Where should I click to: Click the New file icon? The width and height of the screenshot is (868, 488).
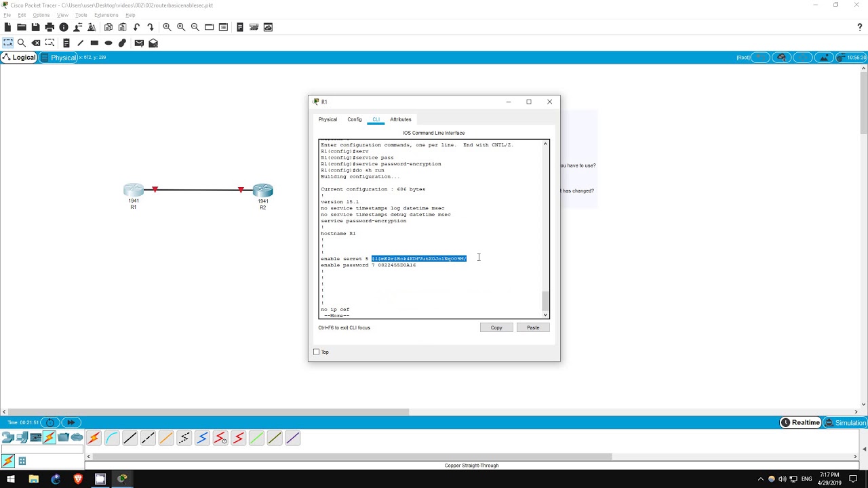point(7,27)
